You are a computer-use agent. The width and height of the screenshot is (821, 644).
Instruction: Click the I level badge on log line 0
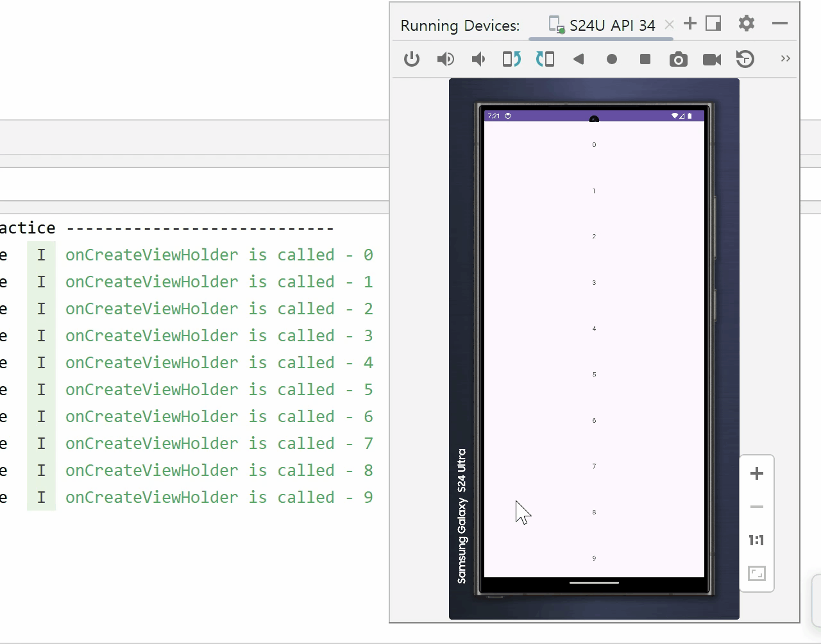coord(41,255)
